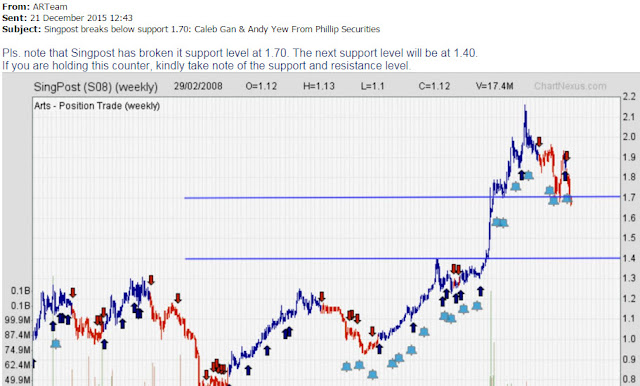Click the bell marker beside the 87.4M volume label
Screen dimensions: 640x386
click(56, 344)
